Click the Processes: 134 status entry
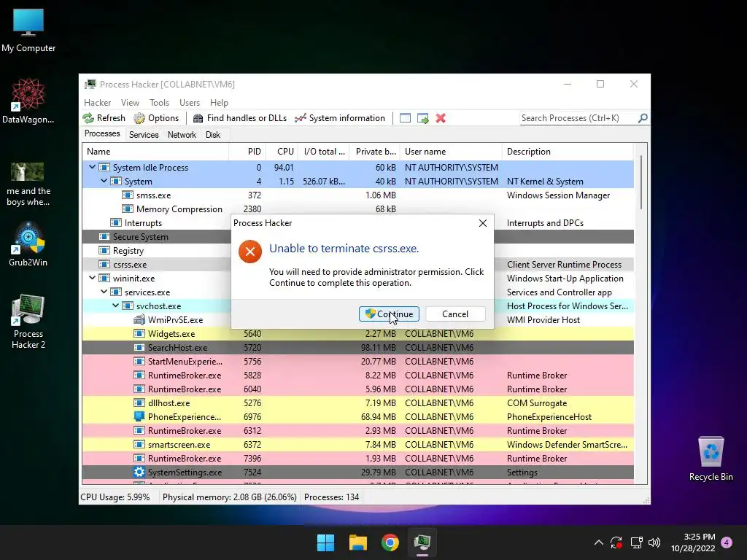Screen dimensions: 747x560 [x=332, y=497]
